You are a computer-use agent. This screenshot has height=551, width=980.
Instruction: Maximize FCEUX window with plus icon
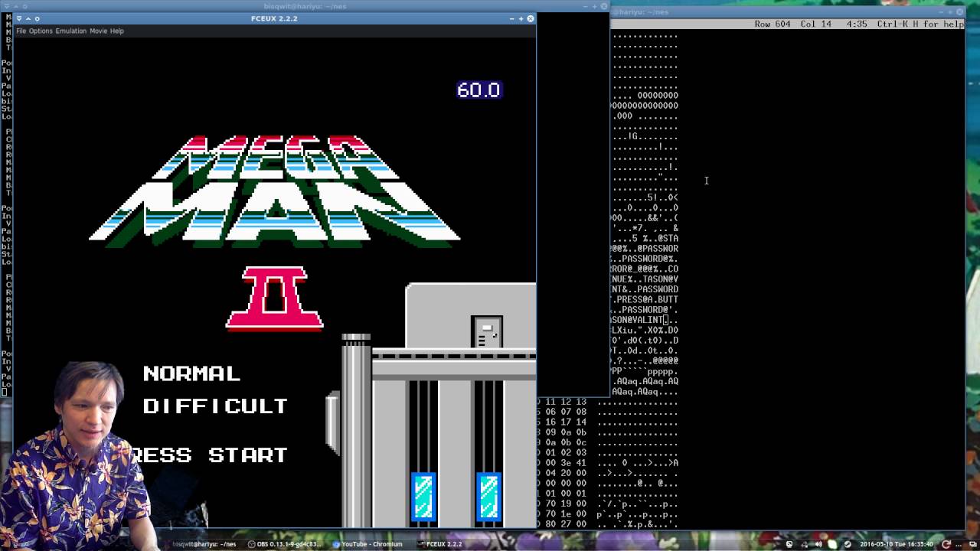[521, 18]
